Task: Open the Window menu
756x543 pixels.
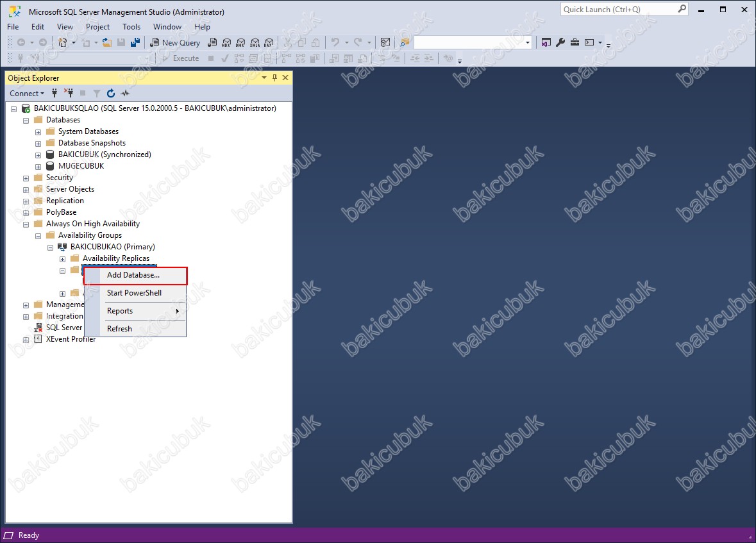Action: tap(167, 27)
